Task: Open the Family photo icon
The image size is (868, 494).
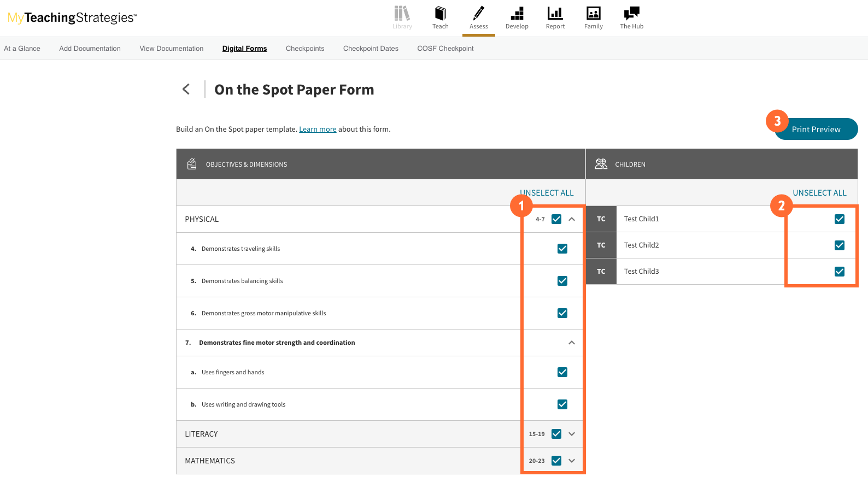Action: [593, 14]
